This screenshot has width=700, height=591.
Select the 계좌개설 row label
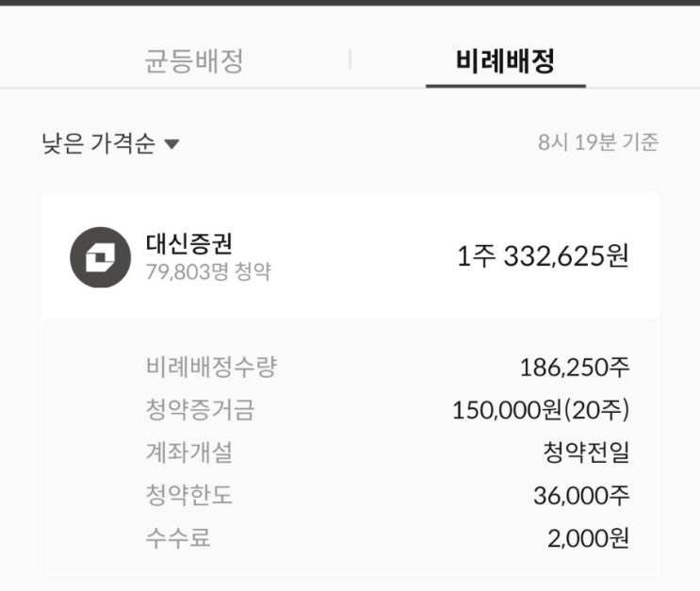click(189, 452)
